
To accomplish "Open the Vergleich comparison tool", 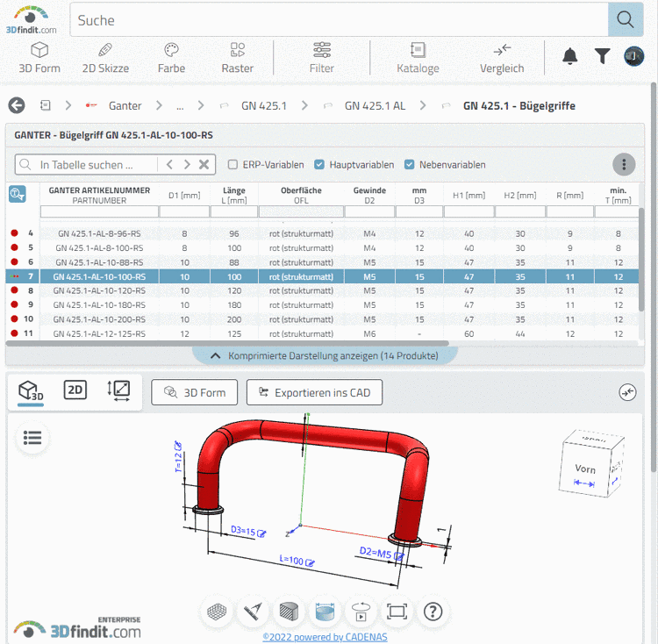I will (502, 58).
